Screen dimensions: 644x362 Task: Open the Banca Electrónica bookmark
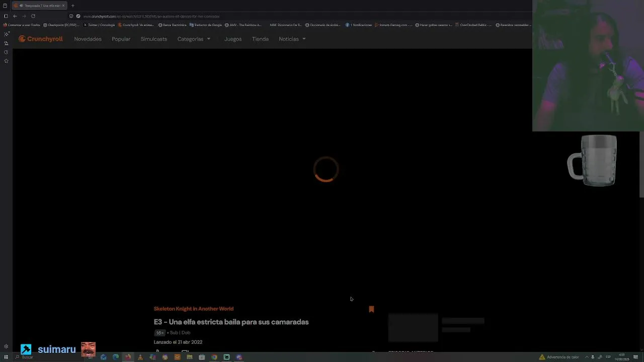point(172,25)
